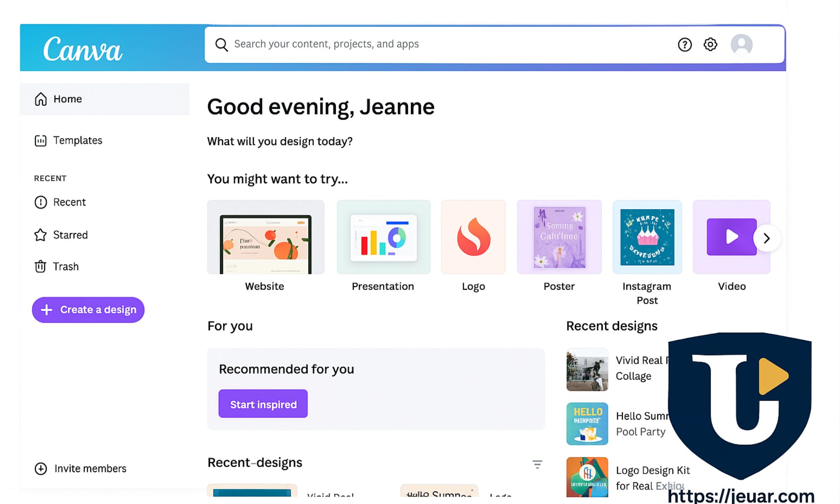Open the Vivid Real Collage thumbnail
This screenshot has height=504, width=840.
[x=587, y=370]
